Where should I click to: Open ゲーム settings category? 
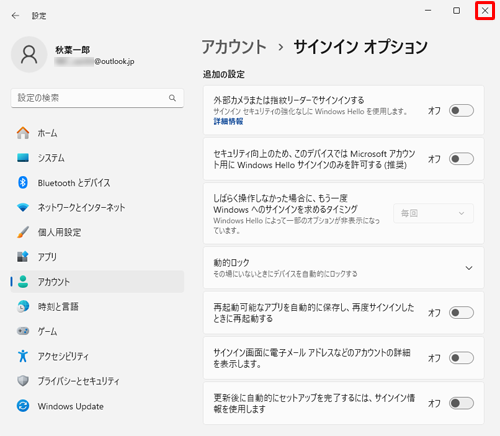click(97, 331)
